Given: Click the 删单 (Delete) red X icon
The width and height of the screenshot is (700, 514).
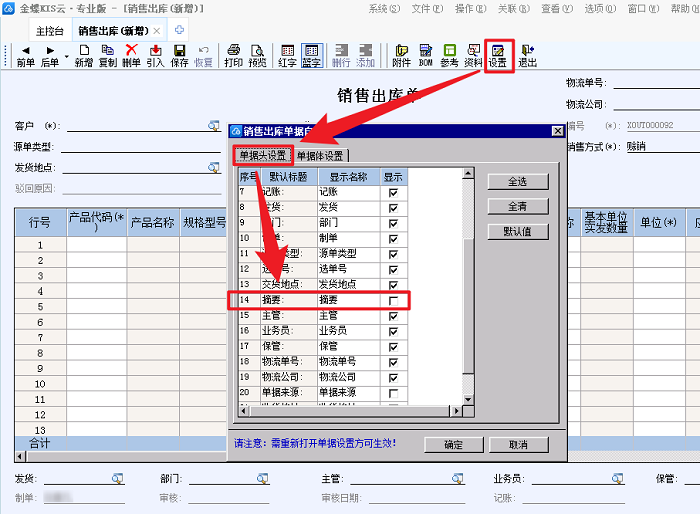Looking at the screenshot, I should point(131,54).
